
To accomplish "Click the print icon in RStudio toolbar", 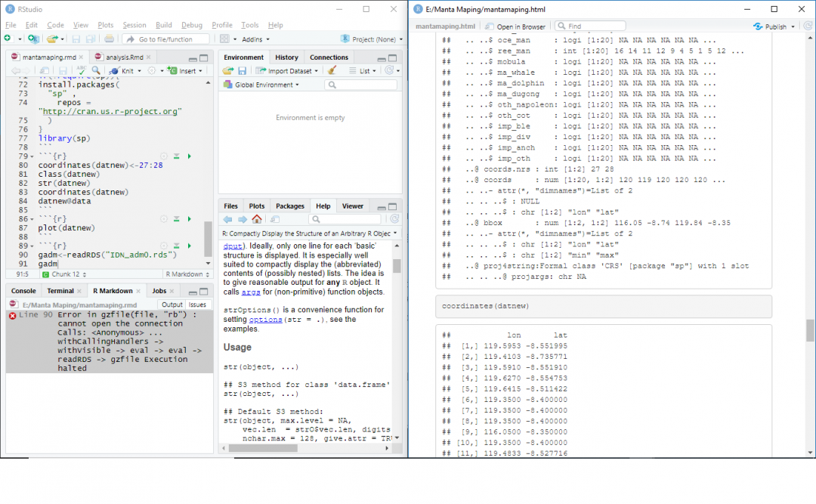I will click(109, 39).
